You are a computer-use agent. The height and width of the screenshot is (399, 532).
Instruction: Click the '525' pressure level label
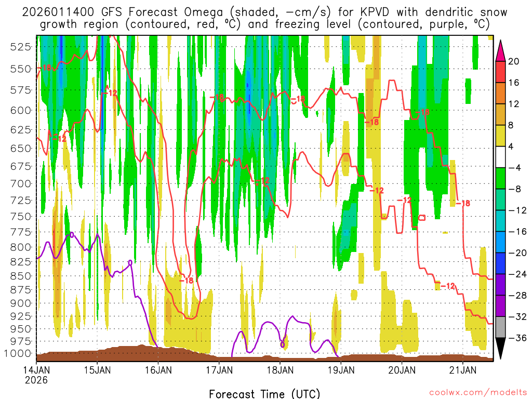[21, 47]
